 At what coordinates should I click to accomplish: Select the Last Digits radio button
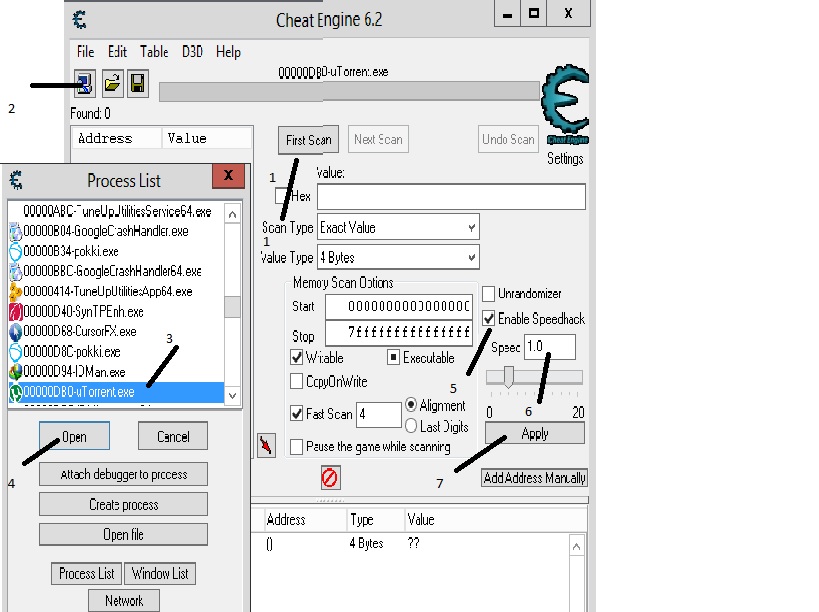(x=411, y=426)
